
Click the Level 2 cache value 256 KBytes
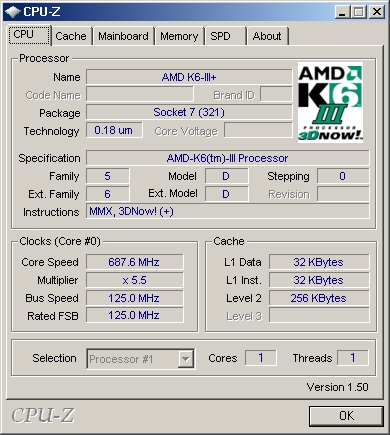tap(319, 298)
